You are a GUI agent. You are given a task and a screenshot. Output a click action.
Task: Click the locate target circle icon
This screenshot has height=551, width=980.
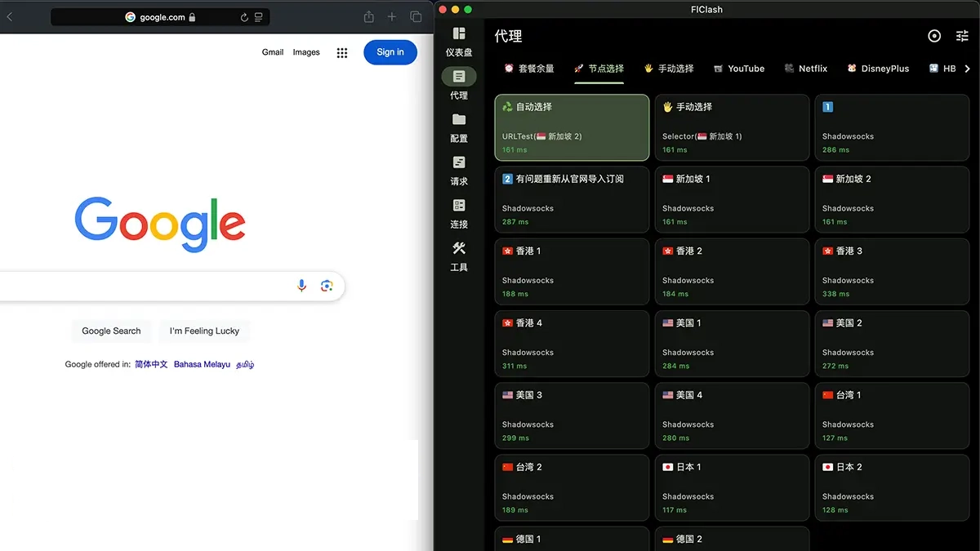[x=934, y=36]
